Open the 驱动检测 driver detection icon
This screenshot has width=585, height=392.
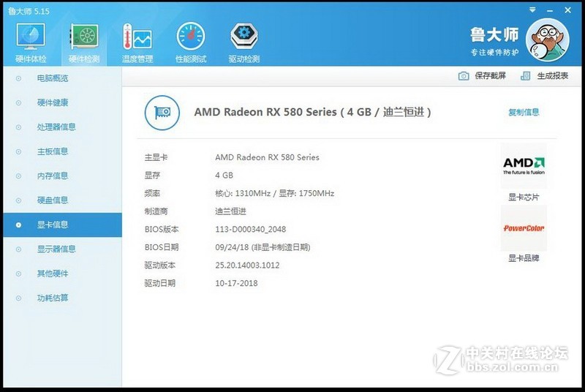click(244, 43)
